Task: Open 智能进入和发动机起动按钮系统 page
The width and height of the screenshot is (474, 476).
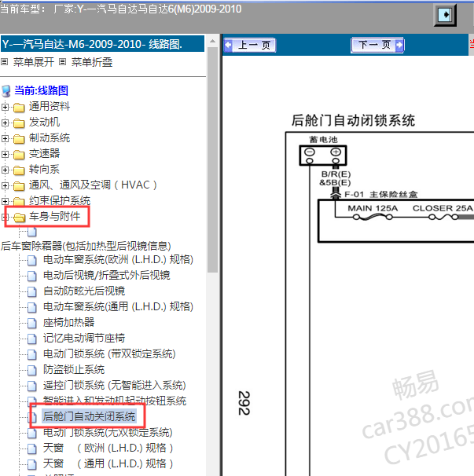Action: point(115,401)
